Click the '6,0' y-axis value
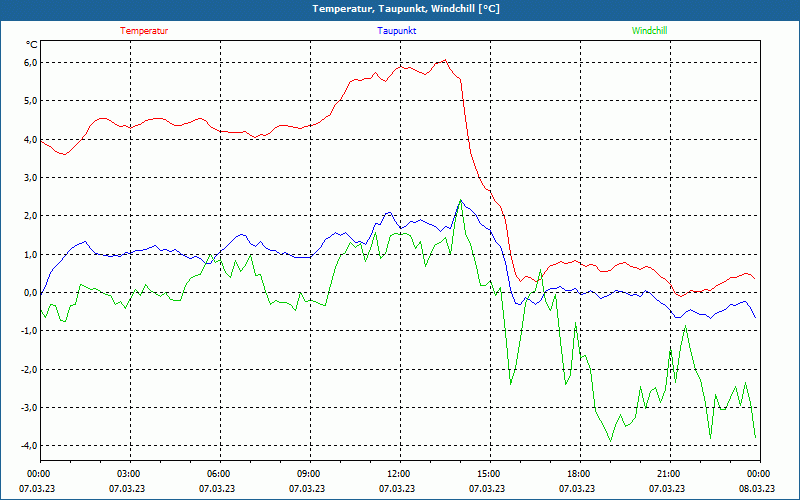 31,63
